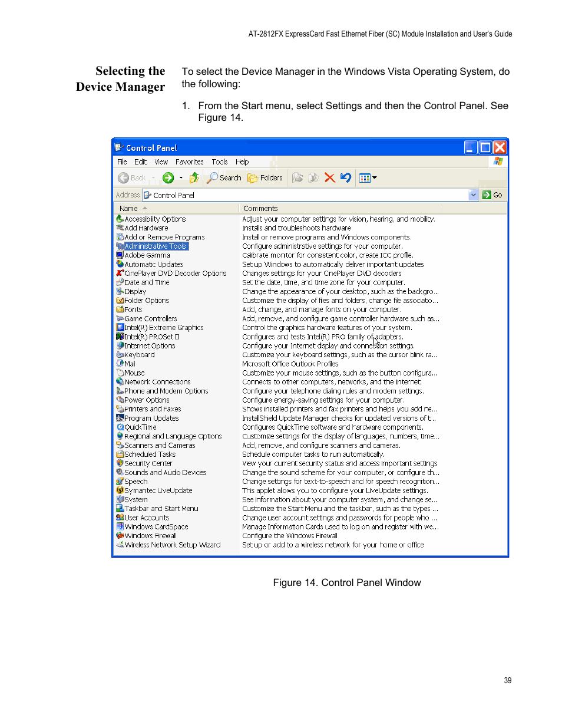This screenshot has width=562, height=728.
Task: Open the Tools menu
Action: 219,162
